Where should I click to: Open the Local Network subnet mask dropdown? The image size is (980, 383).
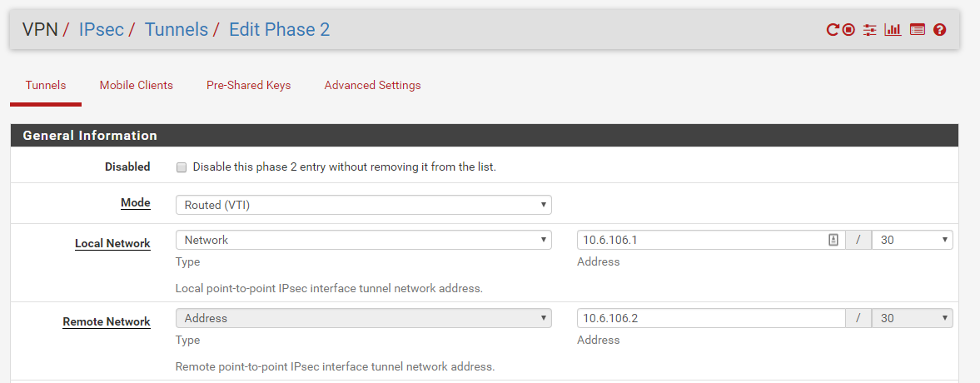click(913, 240)
